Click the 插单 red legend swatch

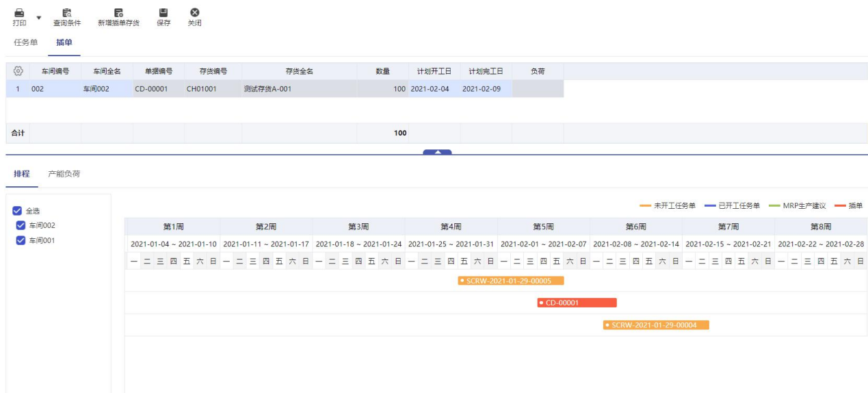point(840,206)
